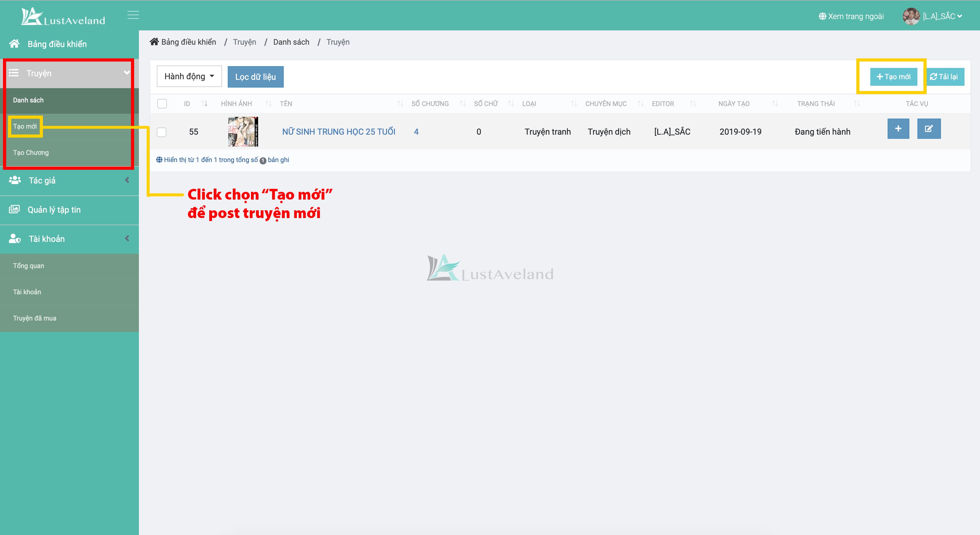The image size is (980, 535).
Task: Click the home icon in the sidebar
Action: tap(15, 44)
